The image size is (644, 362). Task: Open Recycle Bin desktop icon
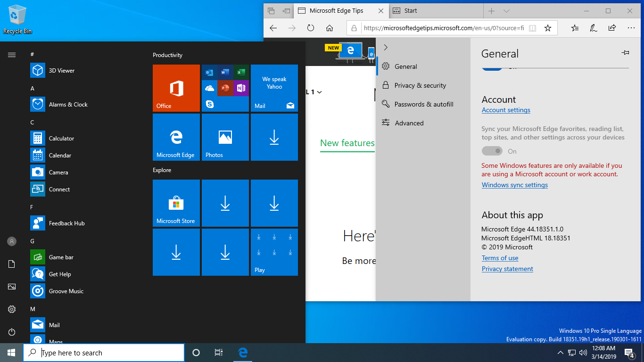point(17,19)
